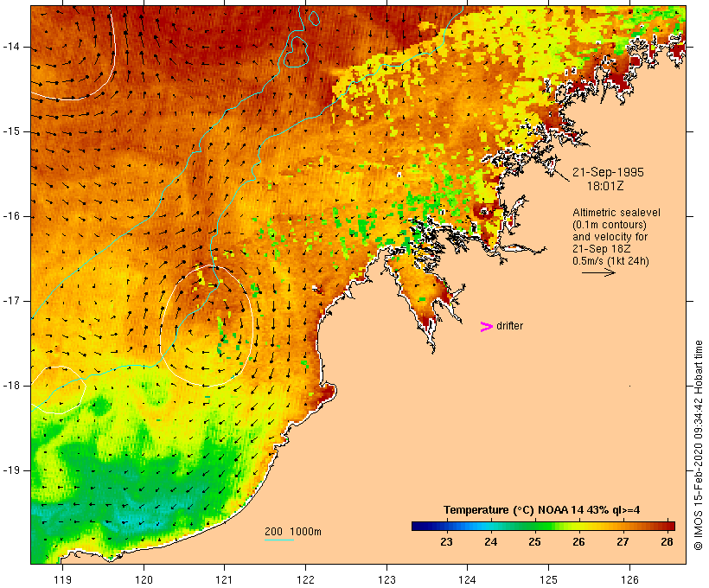Click latitude axis label -19
This screenshot has width=709, height=588.
[x=11, y=470]
